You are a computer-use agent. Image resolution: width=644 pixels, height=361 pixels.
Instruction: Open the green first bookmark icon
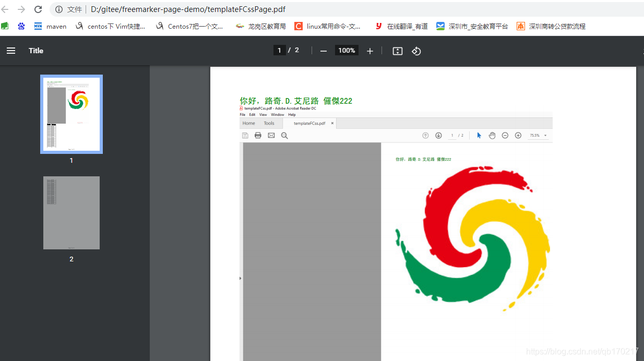coord(5,26)
